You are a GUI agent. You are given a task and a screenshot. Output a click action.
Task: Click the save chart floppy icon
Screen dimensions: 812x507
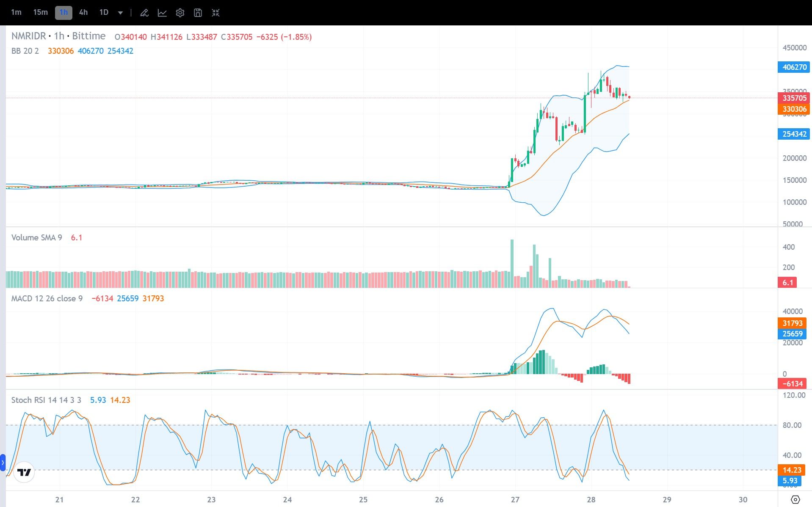[x=198, y=13]
